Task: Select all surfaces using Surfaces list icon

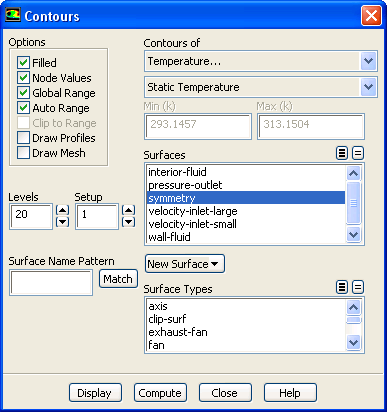Action: tap(342, 153)
